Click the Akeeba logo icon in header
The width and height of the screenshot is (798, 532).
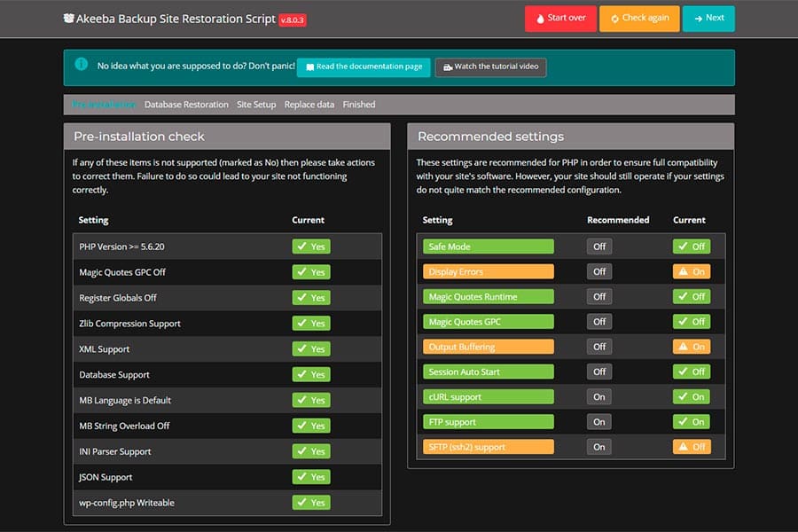click(68, 19)
